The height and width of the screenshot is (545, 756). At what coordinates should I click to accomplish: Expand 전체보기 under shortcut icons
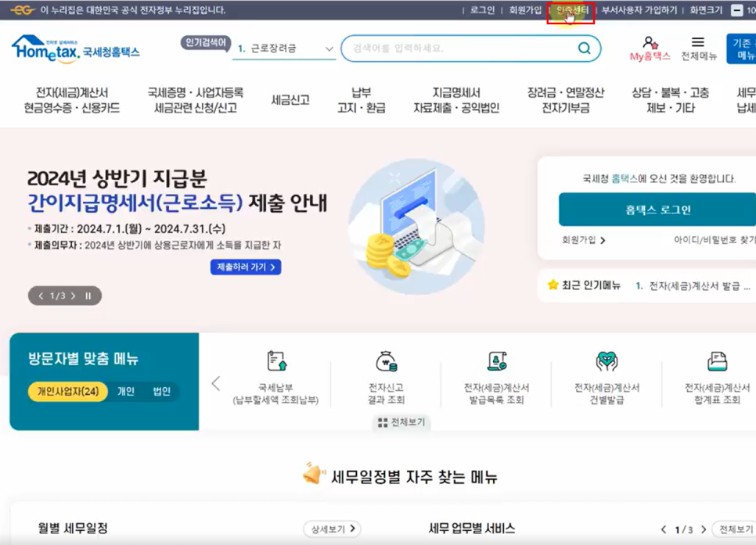point(401,422)
